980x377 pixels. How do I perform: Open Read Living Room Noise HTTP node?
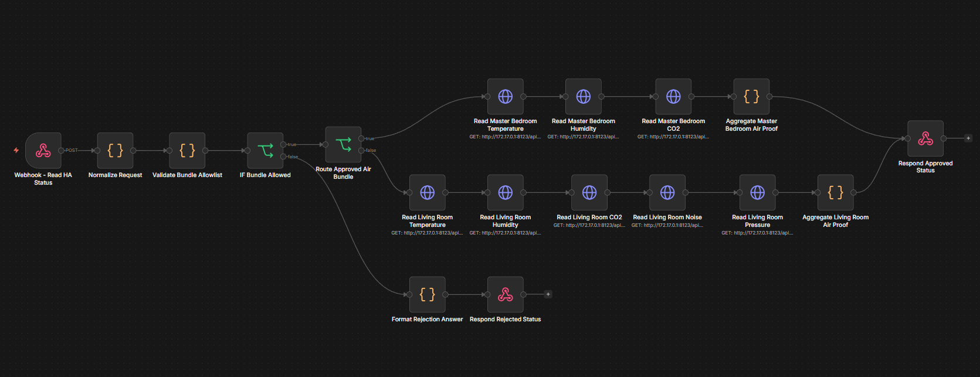pos(667,193)
